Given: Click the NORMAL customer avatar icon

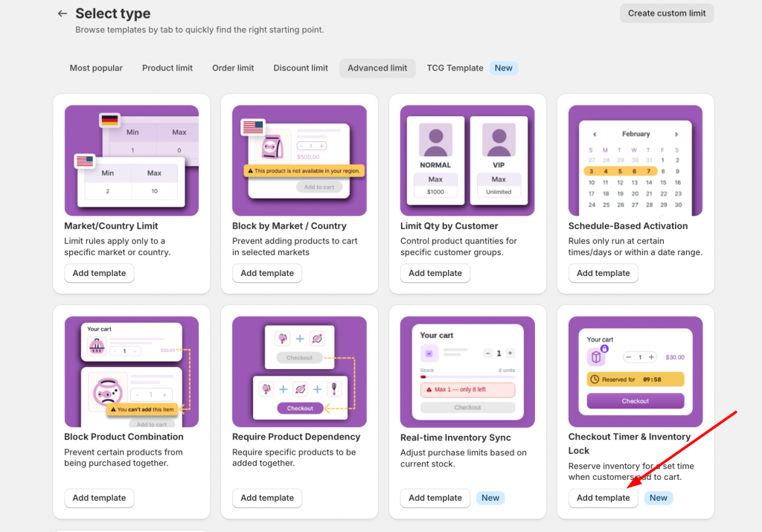Looking at the screenshot, I should (435, 139).
